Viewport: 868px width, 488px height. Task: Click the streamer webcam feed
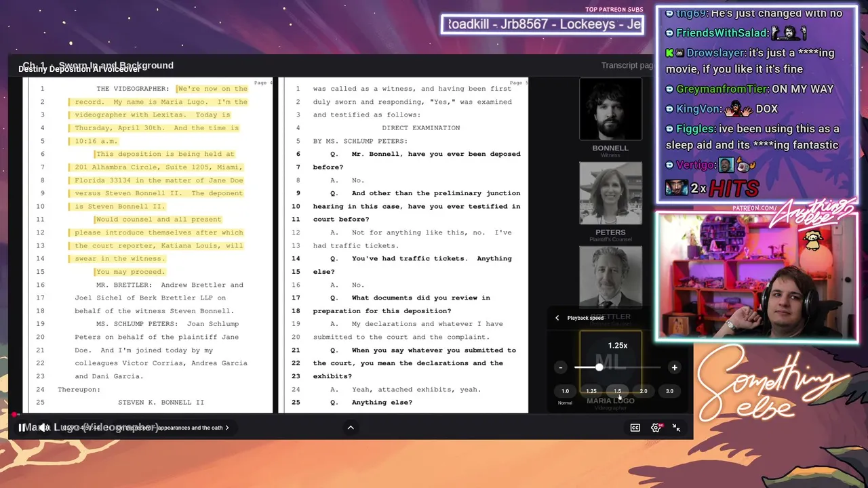[x=757, y=277]
